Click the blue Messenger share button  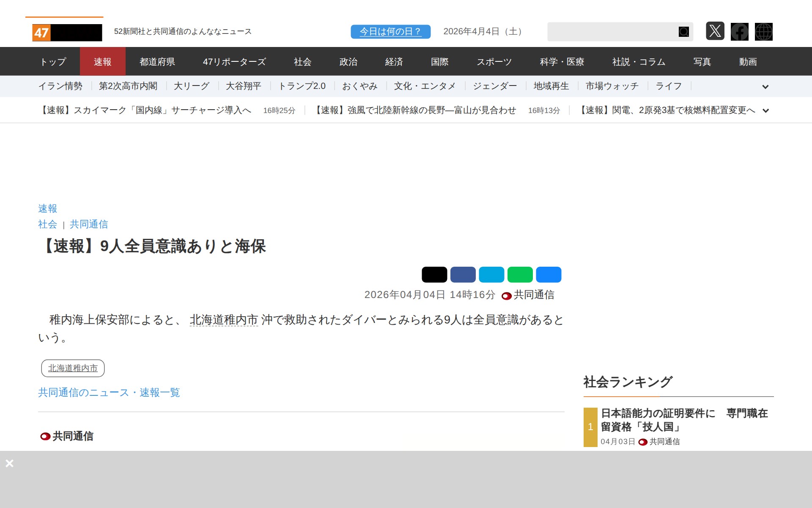click(x=548, y=274)
